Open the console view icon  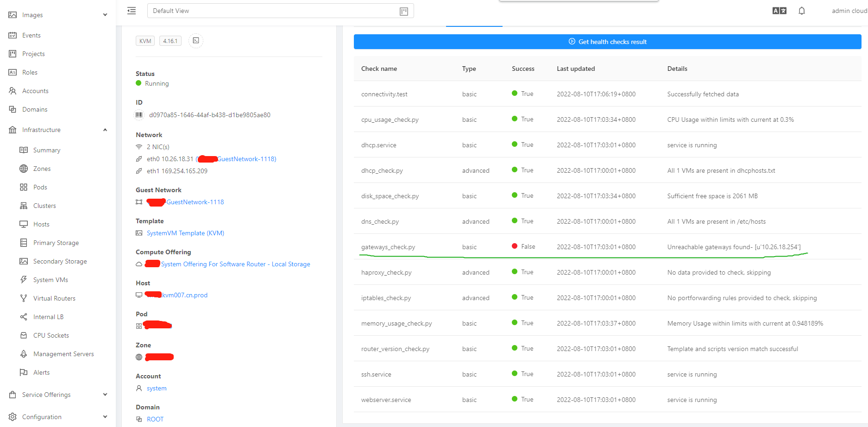196,41
